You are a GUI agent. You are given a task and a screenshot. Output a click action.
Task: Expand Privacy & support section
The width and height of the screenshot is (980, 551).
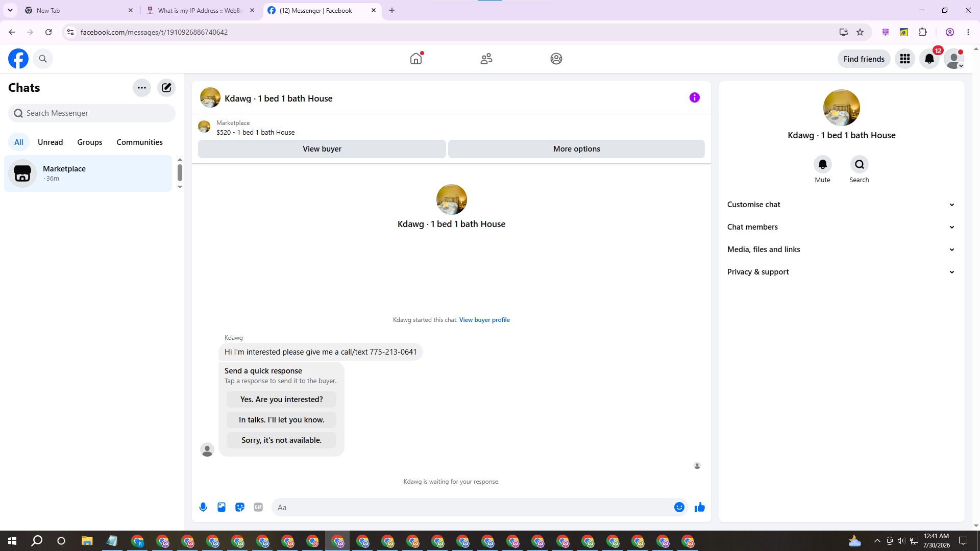point(841,272)
